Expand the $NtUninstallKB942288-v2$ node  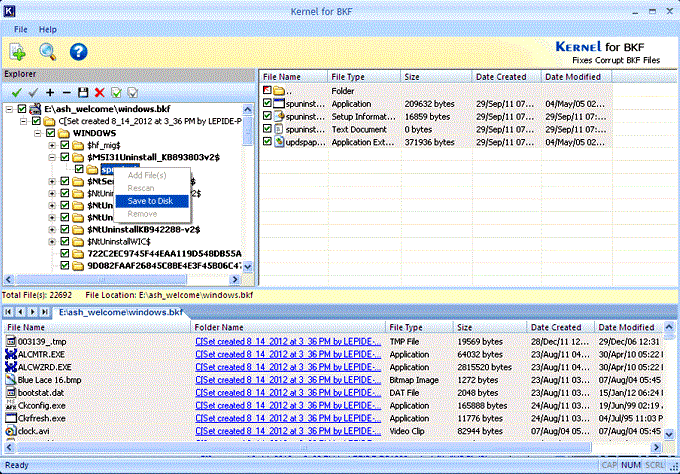[x=52, y=229]
